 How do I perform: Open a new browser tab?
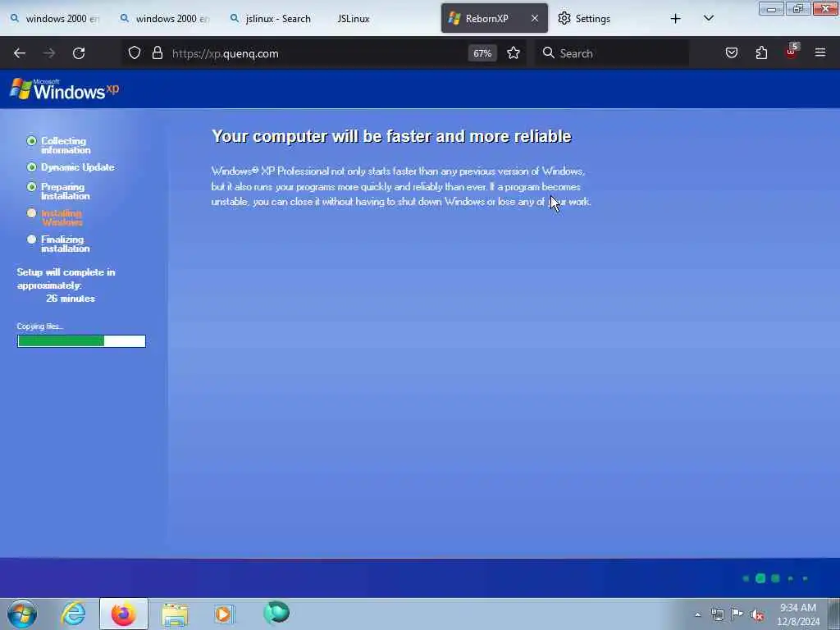[x=676, y=19]
